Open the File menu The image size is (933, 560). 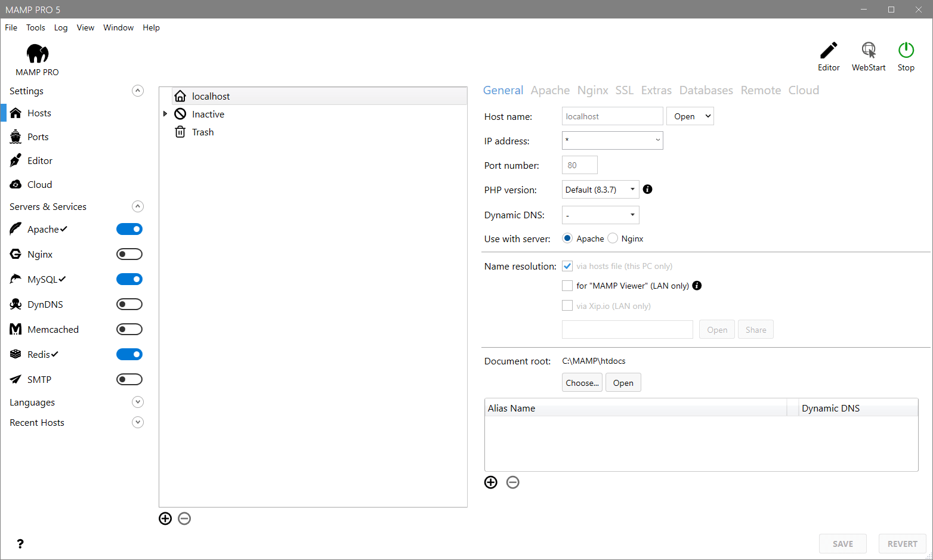[11, 28]
